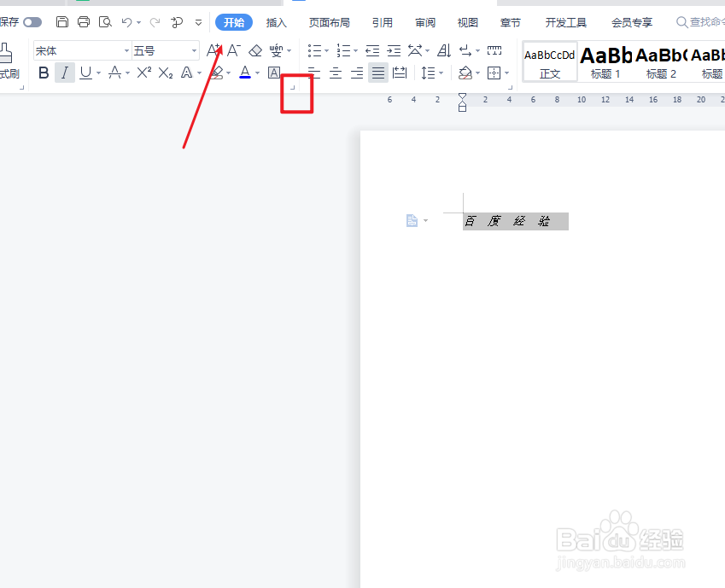This screenshot has width=725, height=588.
Task: Apply 正文 style
Action: [550, 62]
